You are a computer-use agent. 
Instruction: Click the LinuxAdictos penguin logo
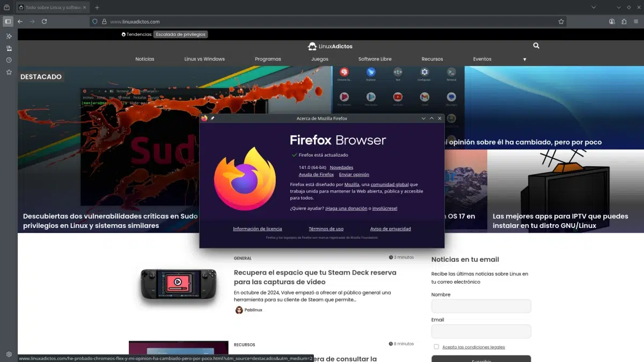[x=312, y=46]
